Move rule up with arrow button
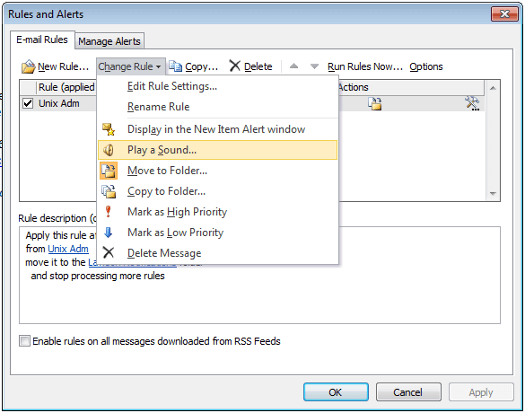 pos(294,66)
